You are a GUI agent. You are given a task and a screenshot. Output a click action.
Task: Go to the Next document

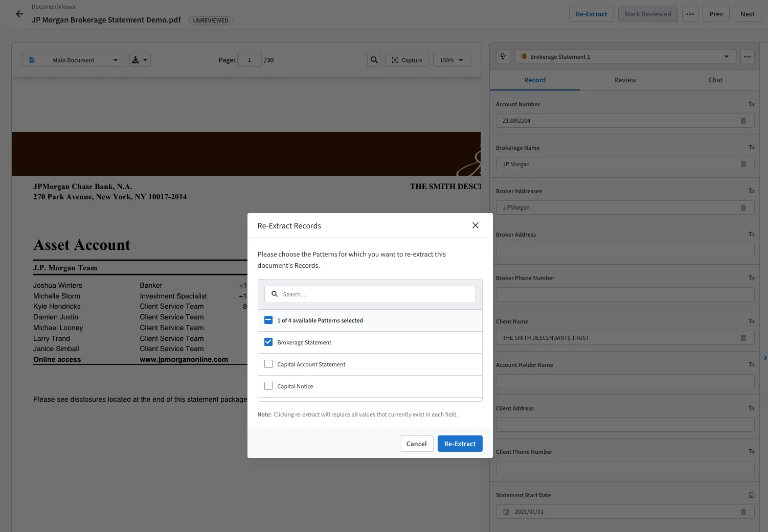(748, 14)
